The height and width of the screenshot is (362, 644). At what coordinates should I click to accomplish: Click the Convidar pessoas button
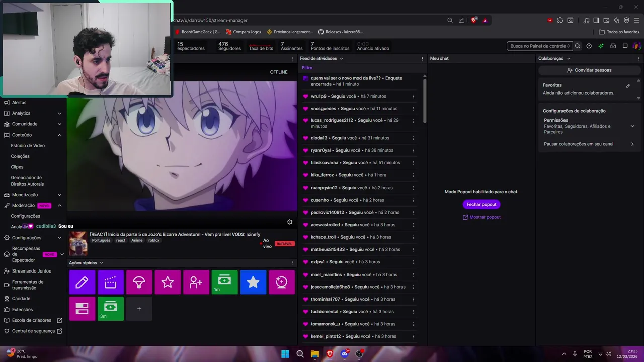[x=589, y=70]
